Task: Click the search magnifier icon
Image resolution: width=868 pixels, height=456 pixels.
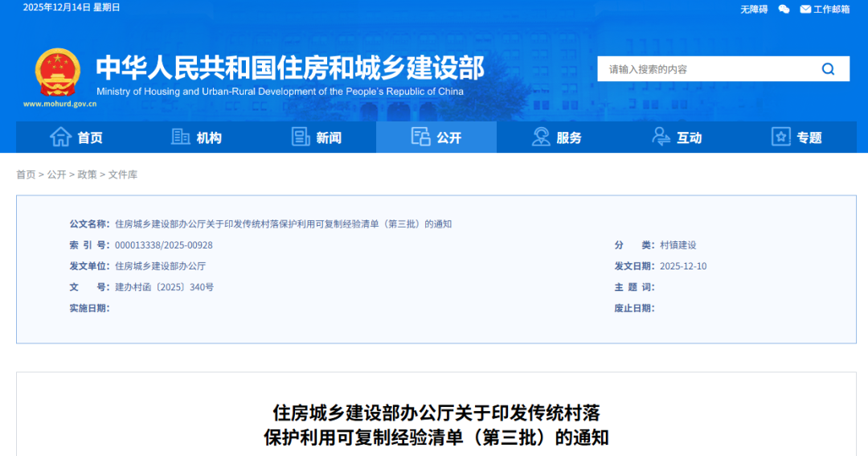Action: point(828,69)
